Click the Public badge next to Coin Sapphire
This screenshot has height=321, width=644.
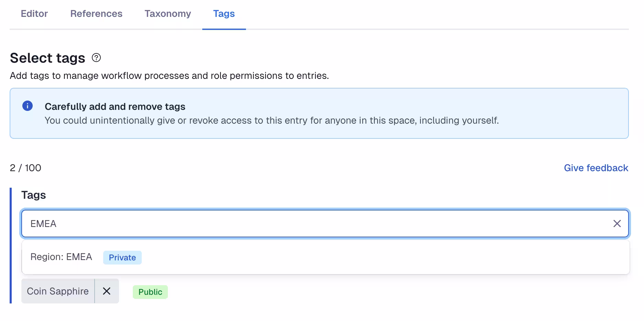(x=150, y=292)
